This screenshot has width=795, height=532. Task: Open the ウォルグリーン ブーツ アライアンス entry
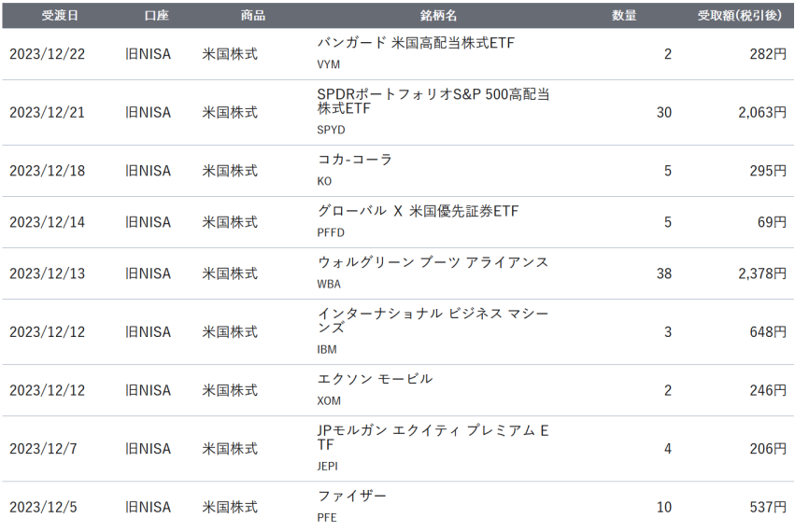coord(433,262)
